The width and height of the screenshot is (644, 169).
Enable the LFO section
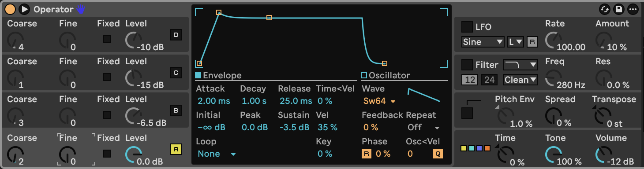click(x=467, y=27)
